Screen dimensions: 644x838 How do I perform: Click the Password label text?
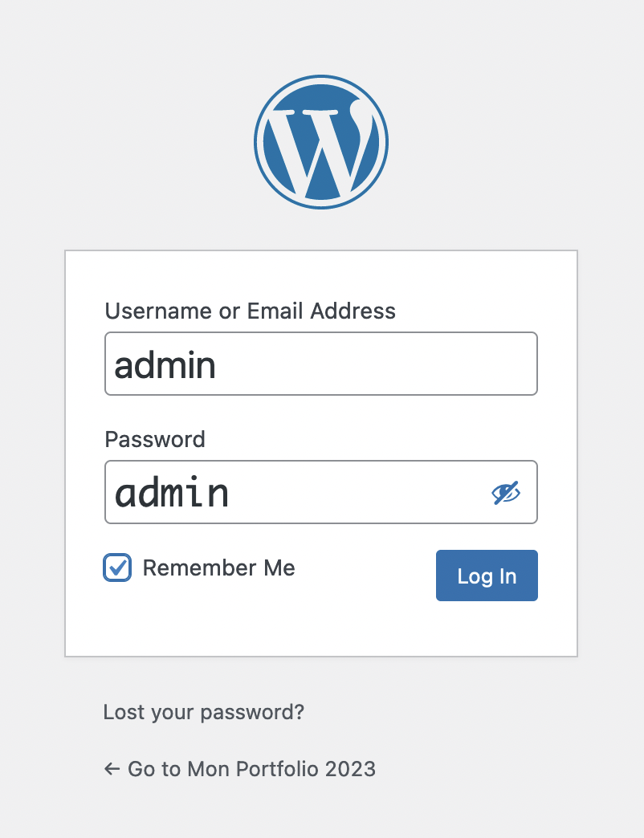tap(155, 439)
